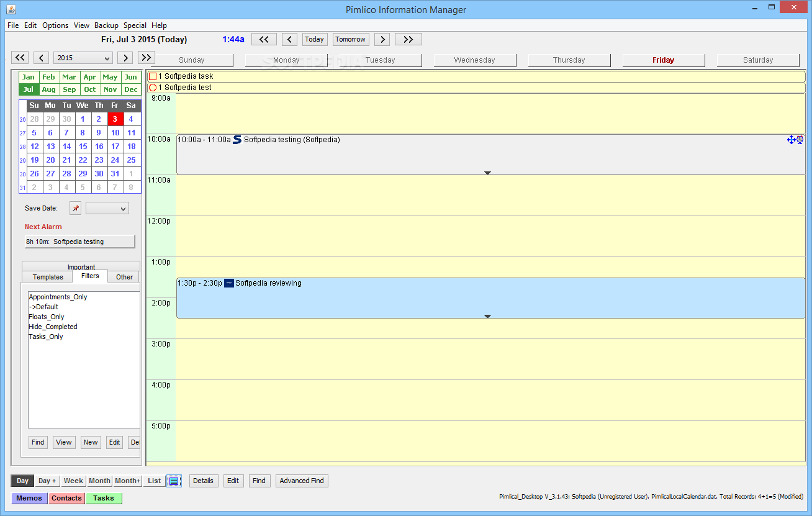Select the Appointments_Only filter
Viewport: 812px width, 516px height.
click(x=58, y=297)
